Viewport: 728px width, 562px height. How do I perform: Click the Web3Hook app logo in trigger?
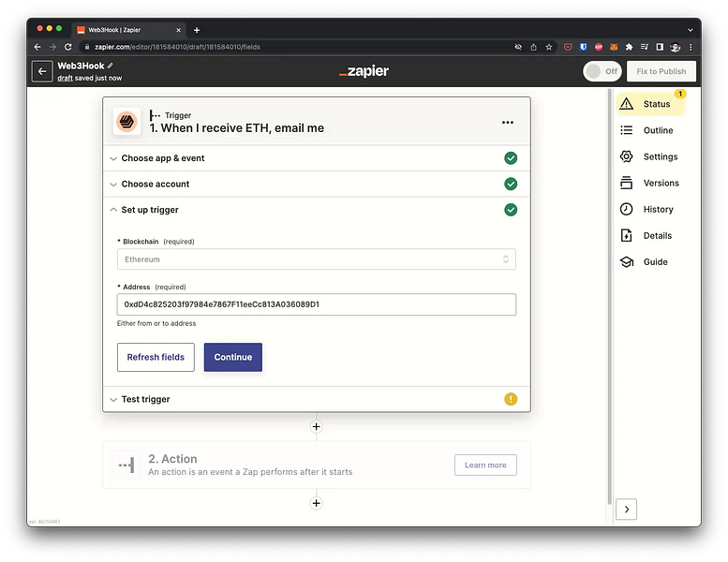126,122
